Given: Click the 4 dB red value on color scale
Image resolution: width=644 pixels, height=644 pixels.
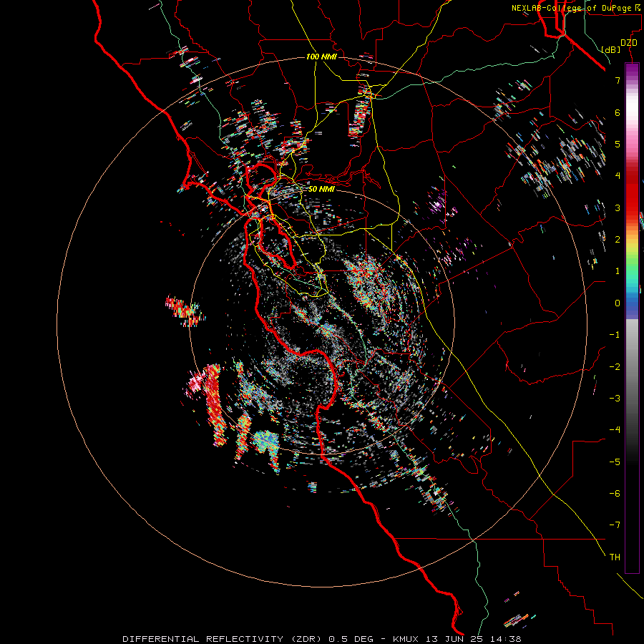Looking at the screenshot, I should click(618, 176).
